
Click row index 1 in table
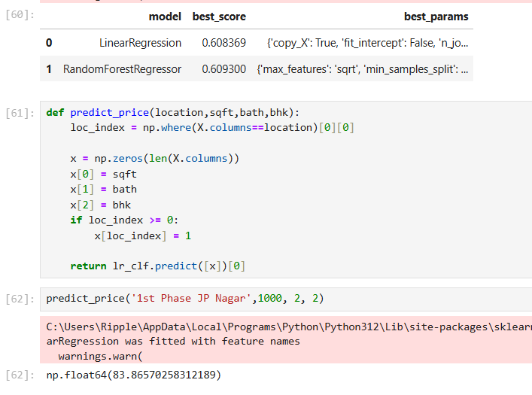pyautogui.click(x=49, y=69)
